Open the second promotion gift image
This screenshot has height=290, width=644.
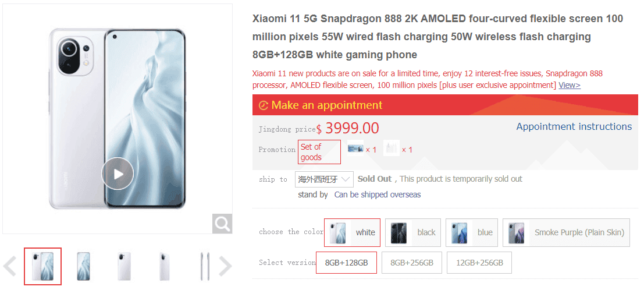(x=392, y=148)
